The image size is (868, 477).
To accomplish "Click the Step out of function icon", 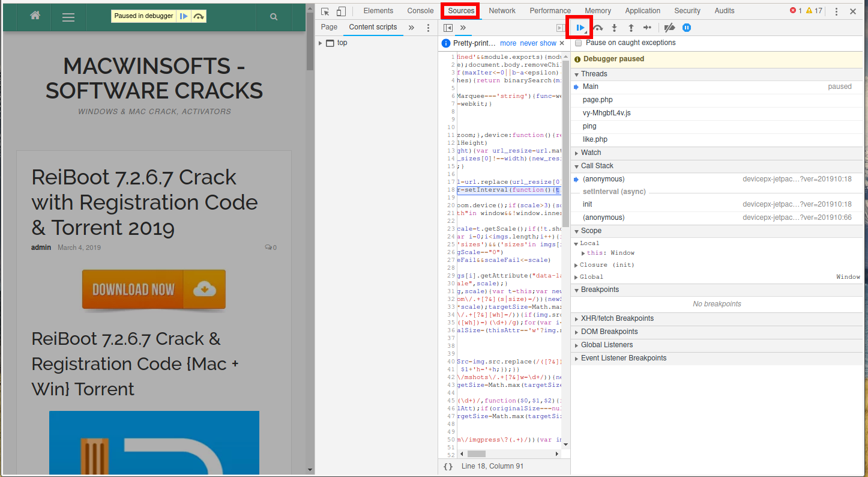I will click(631, 28).
